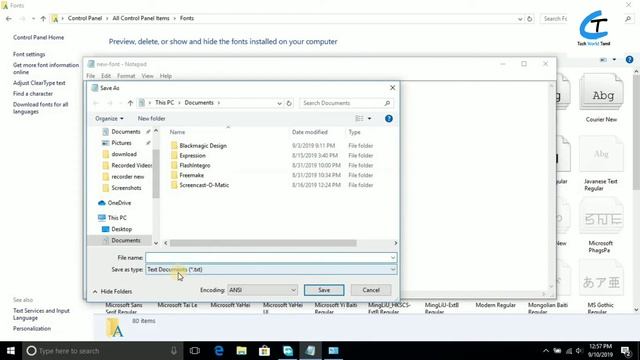Open Text Services and Input Language
640x360 pixels.
click(x=41, y=314)
